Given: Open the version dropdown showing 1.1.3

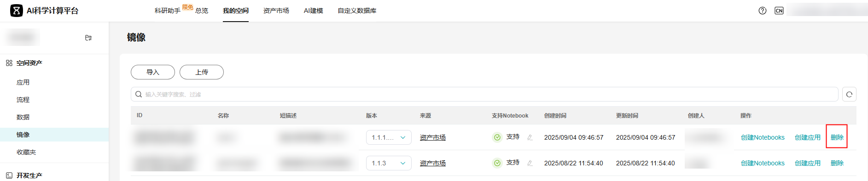Looking at the screenshot, I should [x=389, y=163].
